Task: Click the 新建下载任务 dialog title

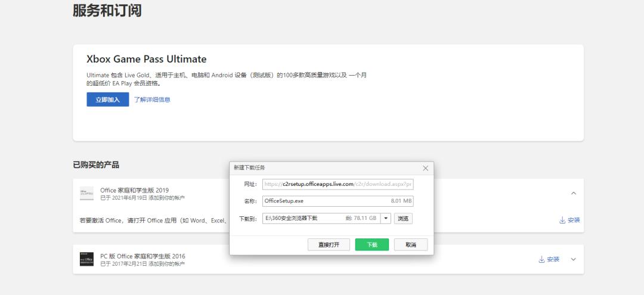Action: (249, 168)
